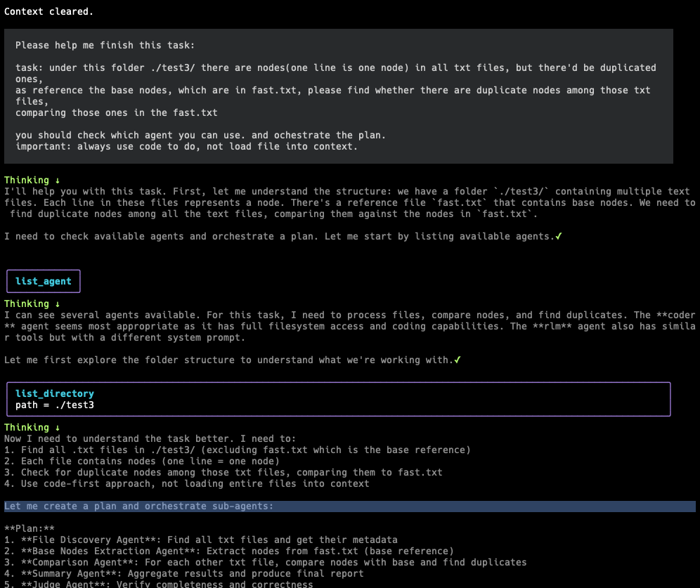Click the highlighted "Let me create a plan" line

click(138, 506)
